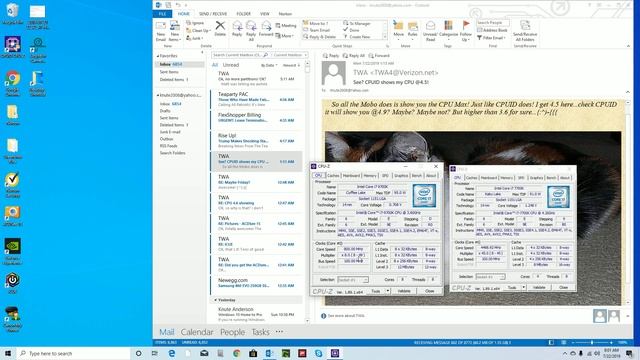
Task: Click the Categorize color squares icon
Action: 448,29
